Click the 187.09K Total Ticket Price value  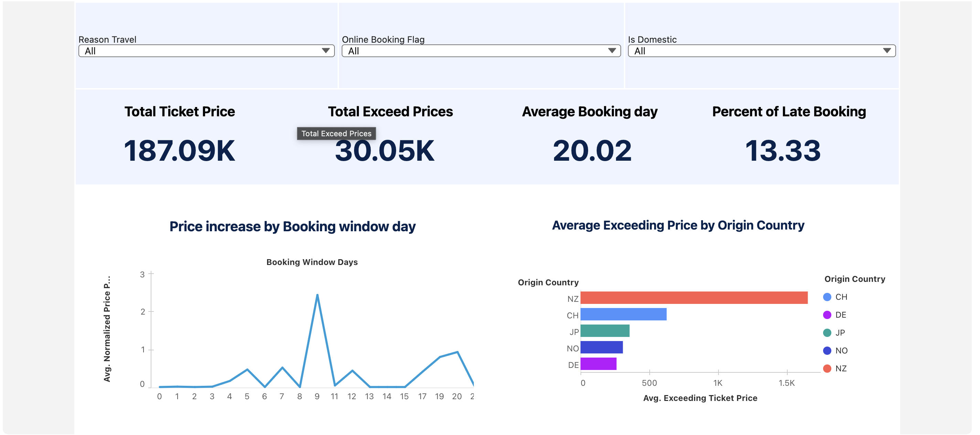point(180,151)
